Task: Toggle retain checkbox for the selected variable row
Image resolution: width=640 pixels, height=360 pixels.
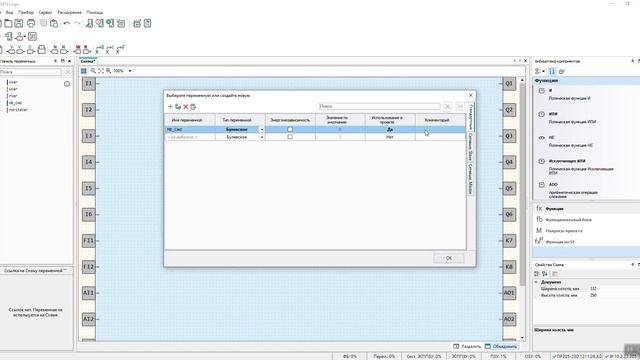Action: click(290, 129)
